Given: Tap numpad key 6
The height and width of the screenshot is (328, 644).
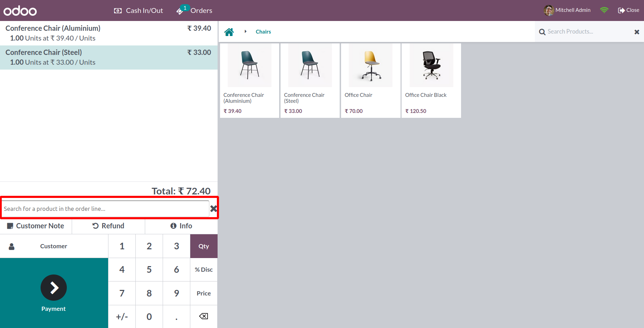Looking at the screenshot, I should click(x=176, y=270).
